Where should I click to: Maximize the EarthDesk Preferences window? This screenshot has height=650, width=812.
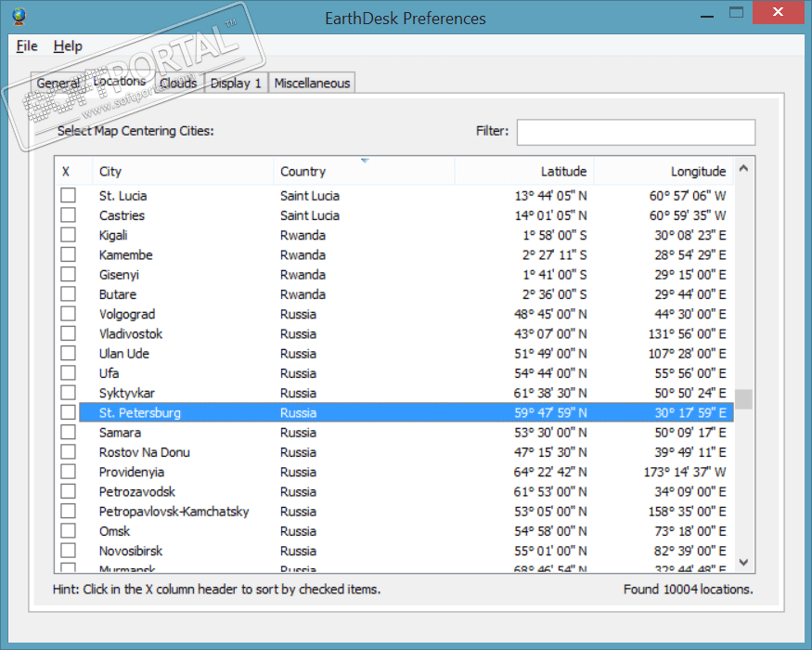point(736,12)
